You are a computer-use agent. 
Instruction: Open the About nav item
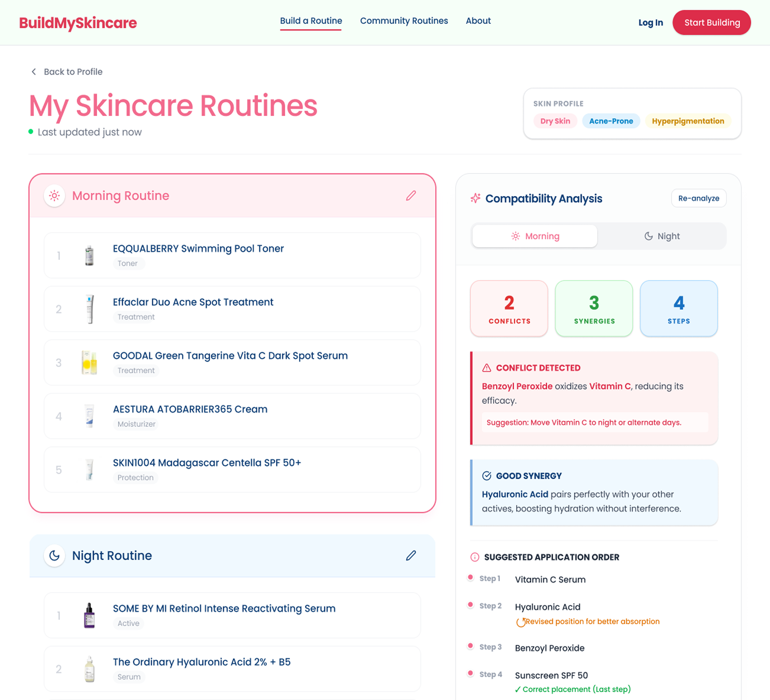[x=478, y=21]
